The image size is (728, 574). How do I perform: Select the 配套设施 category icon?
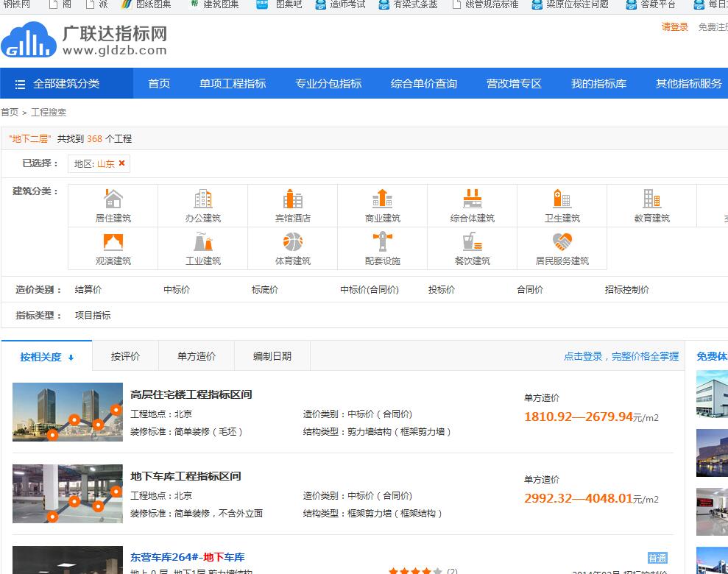(x=383, y=242)
